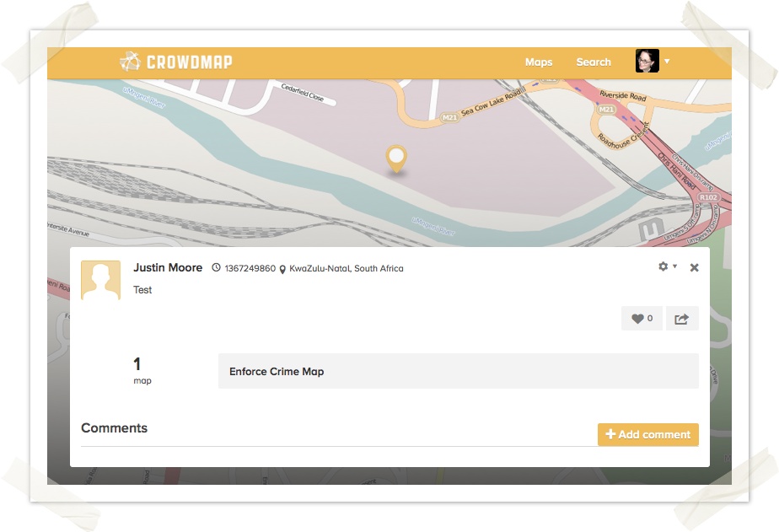Screen dimensions: 779x532
Task: Like the post with the heart button
Action: [x=642, y=319]
